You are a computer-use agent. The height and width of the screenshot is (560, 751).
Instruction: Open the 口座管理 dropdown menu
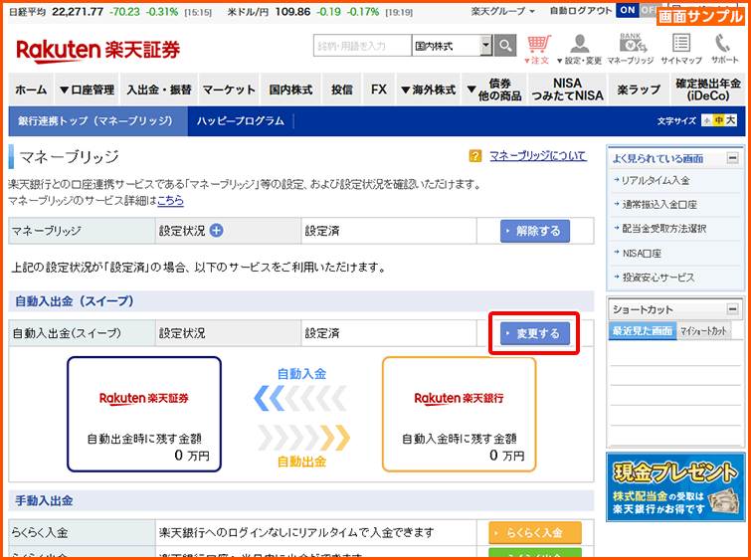click(x=88, y=90)
